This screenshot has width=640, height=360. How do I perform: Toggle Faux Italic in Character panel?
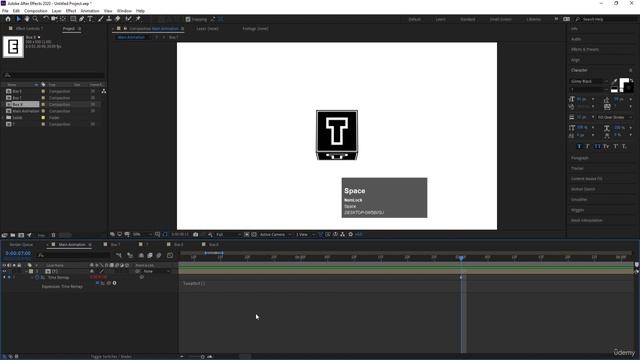pyautogui.click(x=588, y=146)
